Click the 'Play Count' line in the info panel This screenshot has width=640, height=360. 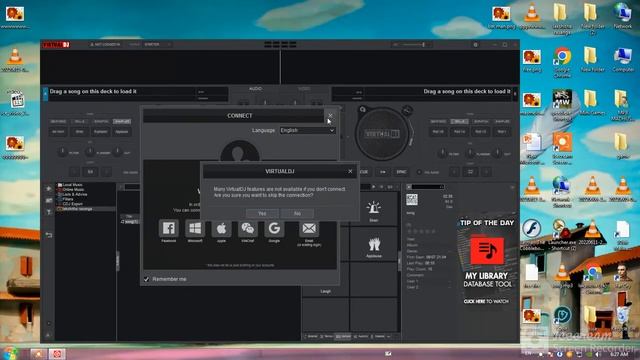[x=420, y=269]
